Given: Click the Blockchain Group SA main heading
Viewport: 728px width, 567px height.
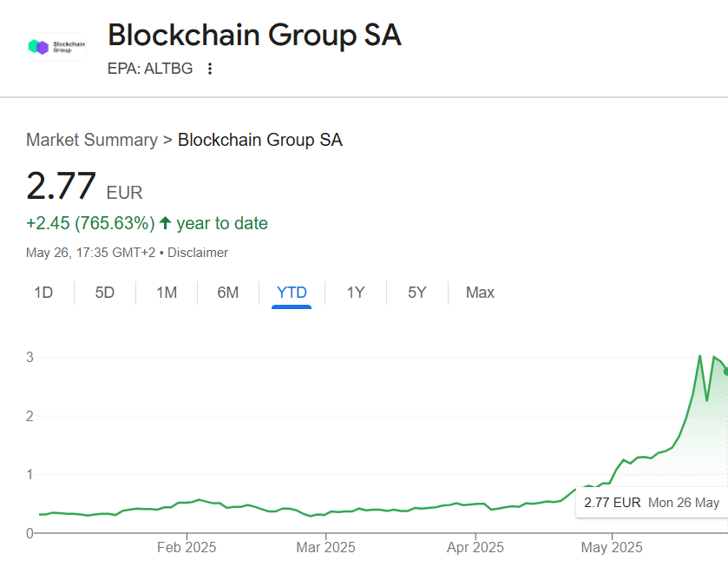Looking at the screenshot, I should coord(254,36).
